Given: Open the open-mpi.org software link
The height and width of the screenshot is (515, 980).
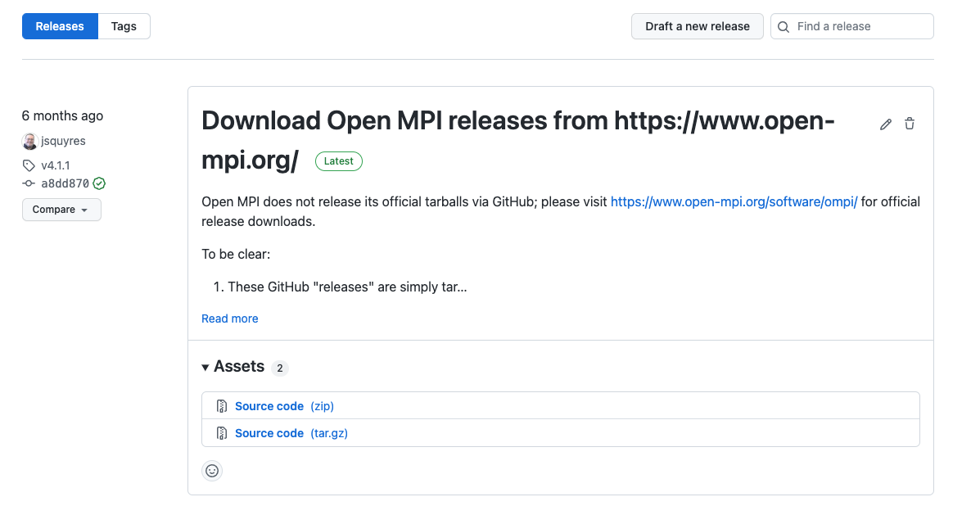Looking at the screenshot, I should [x=734, y=201].
